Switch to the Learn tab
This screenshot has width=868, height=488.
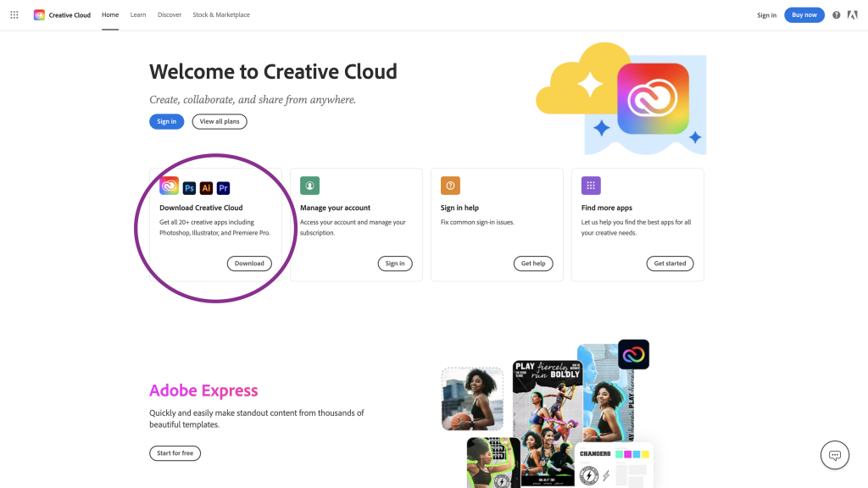click(138, 14)
